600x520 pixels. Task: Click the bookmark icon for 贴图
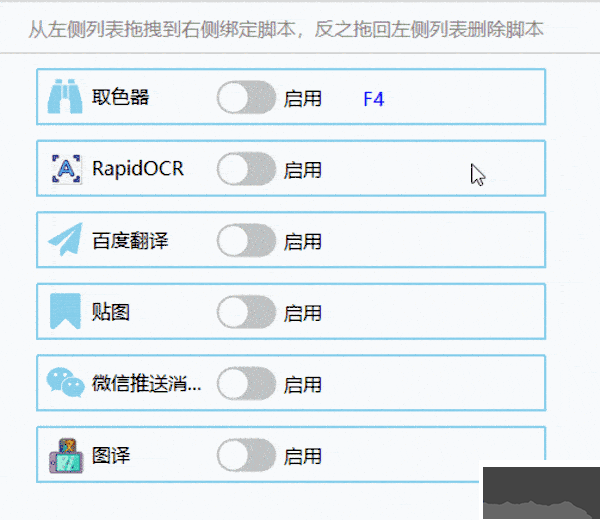pos(66,312)
